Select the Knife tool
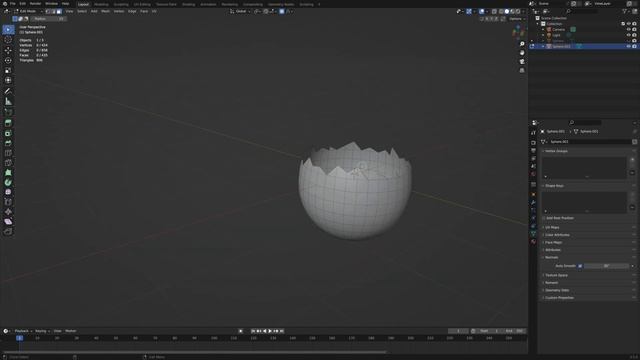The width and height of the screenshot is (640, 360). tap(8, 163)
